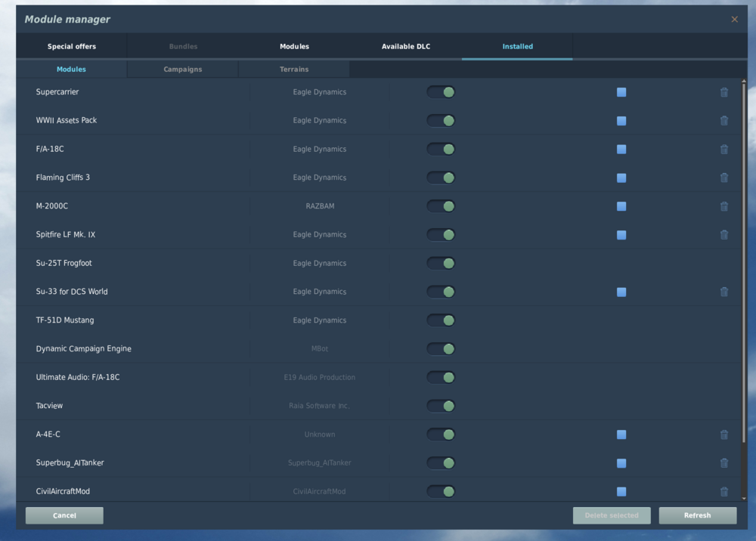Toggle the CivilAircraftMod switch
The width and height of the screenshot is (756, 541).
coord(441,491)
